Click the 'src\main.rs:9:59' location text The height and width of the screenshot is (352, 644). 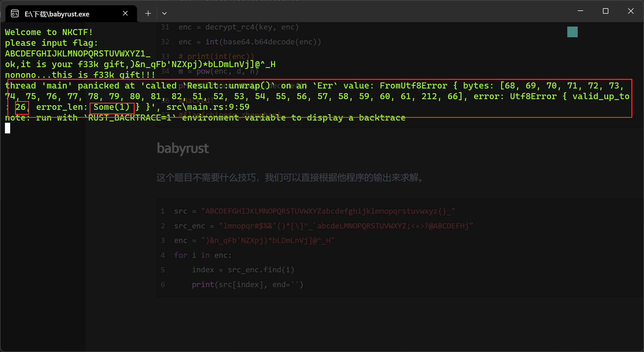click(x=208, y=107)
